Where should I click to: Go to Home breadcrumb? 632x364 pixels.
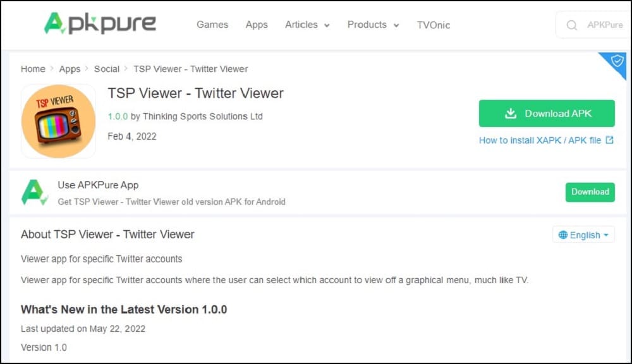point(33,69)
